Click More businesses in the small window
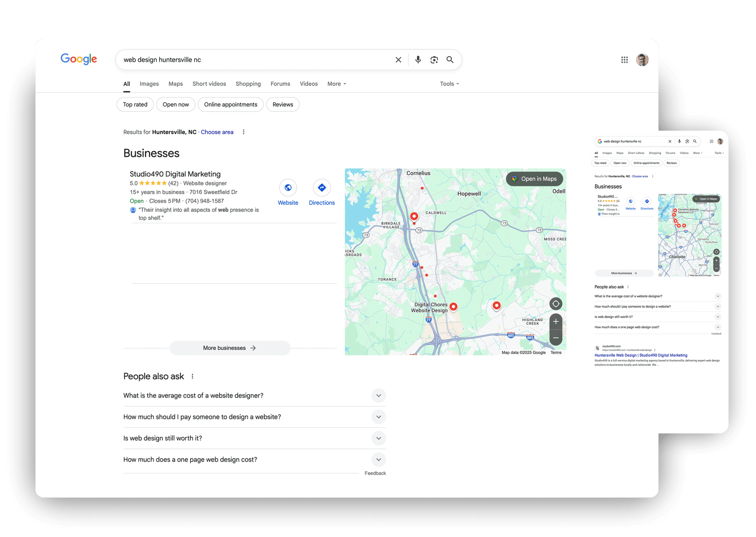The height and width of the screenshot is (537, 756). [x=624, y=273]
